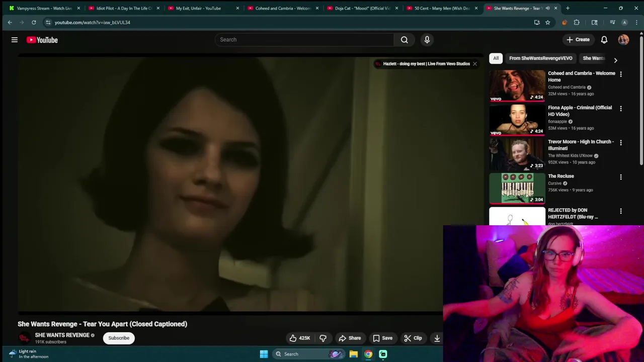Open YouTube notifications bell
Screen dimensions: 644x362
click(604, 40)
